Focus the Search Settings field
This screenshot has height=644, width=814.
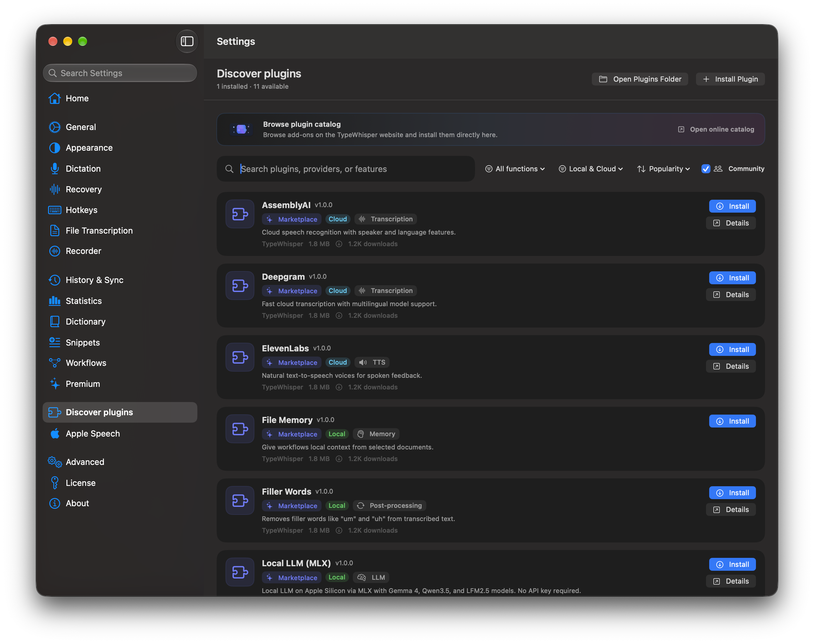[x=120, y=73]
